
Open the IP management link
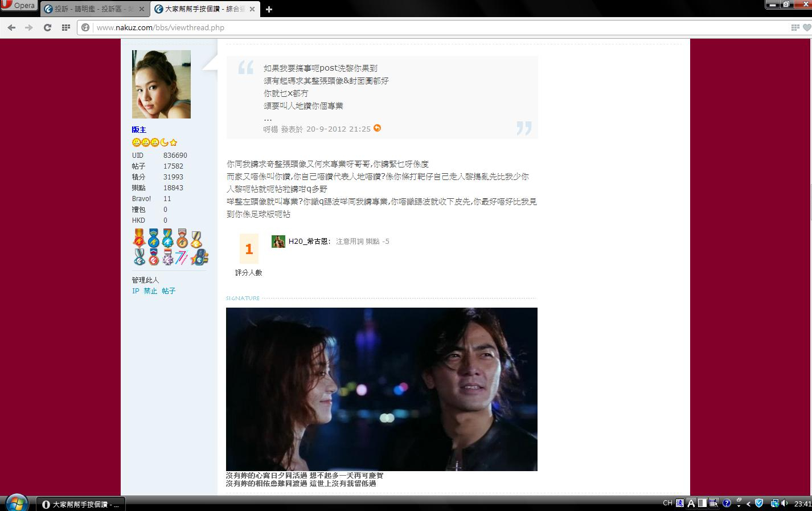[136, 291]
